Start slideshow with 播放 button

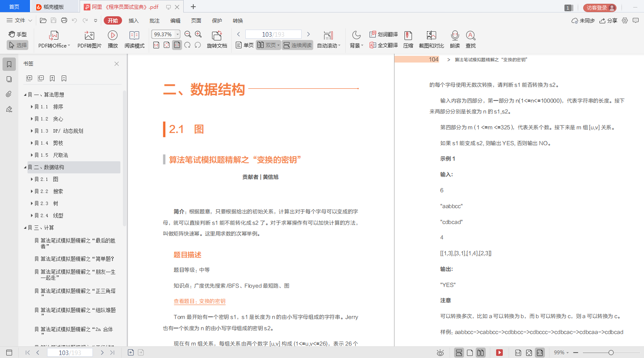112,40
